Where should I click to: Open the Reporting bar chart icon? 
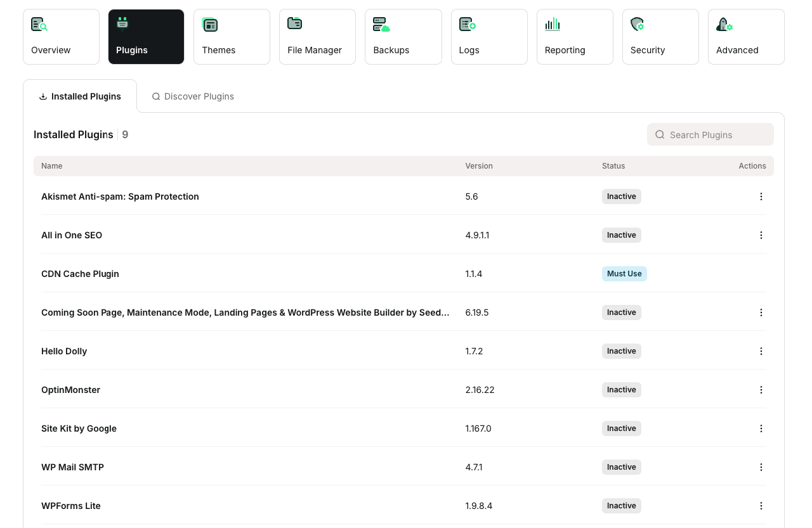click(553, 24)
